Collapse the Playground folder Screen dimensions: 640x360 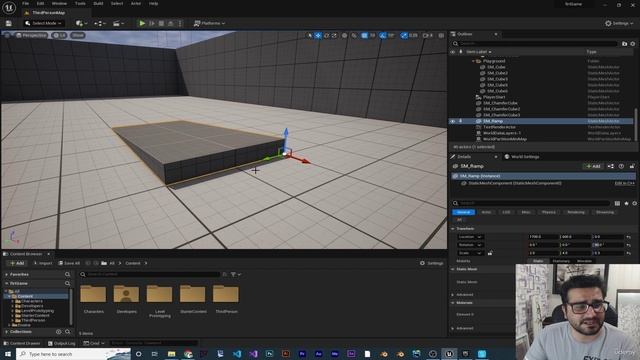click(473, 61)
